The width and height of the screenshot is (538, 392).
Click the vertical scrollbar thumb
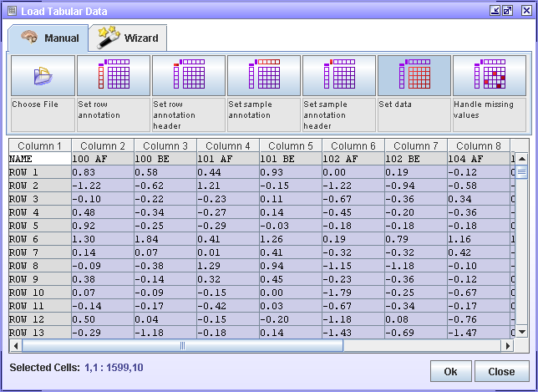(x=521, y=171)
